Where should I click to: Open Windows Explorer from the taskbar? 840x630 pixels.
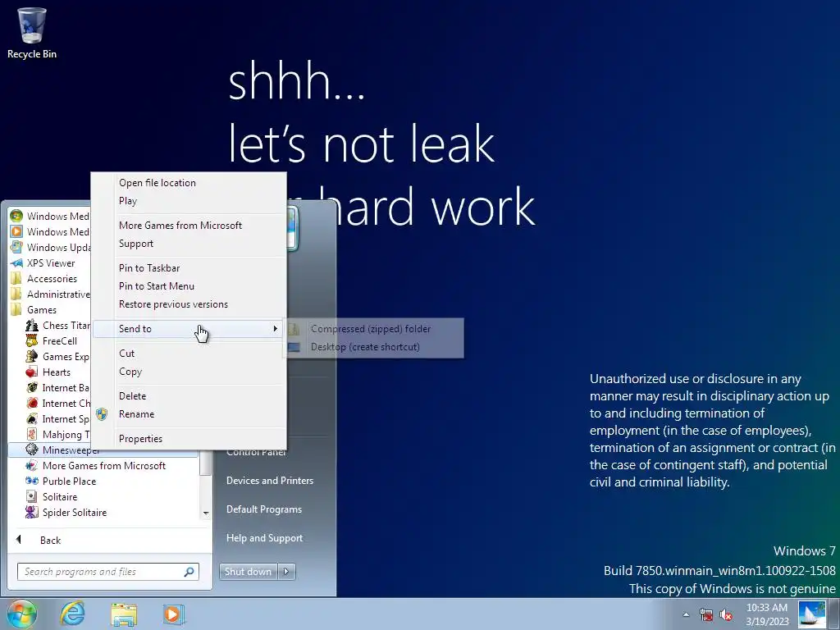124,614
